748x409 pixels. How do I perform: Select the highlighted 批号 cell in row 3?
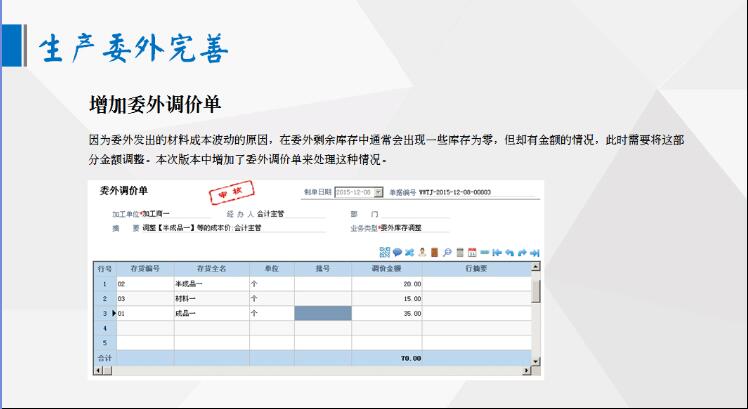[323, 313]
